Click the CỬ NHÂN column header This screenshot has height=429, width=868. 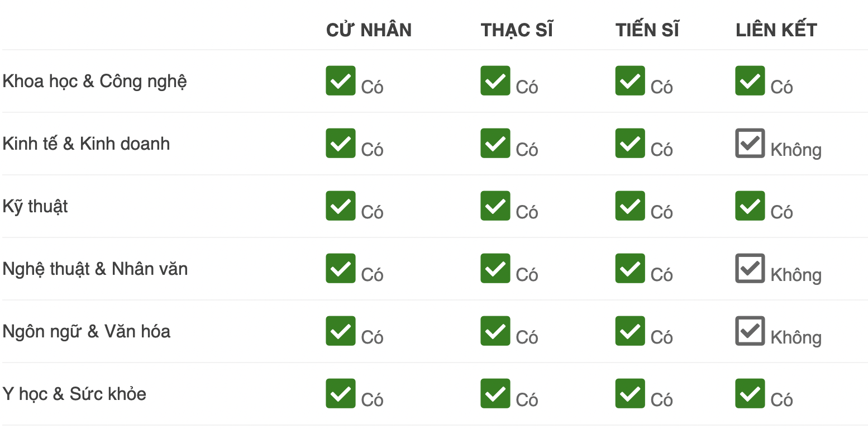[369, 30]
